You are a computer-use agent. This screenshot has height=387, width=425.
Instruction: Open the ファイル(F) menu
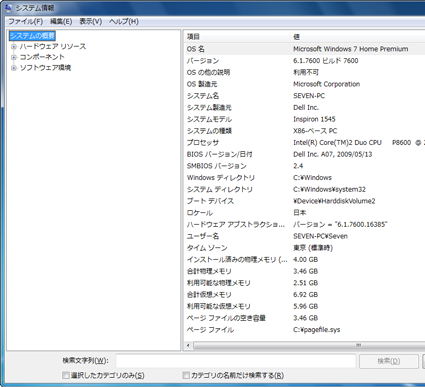click(x=25, y=22)
